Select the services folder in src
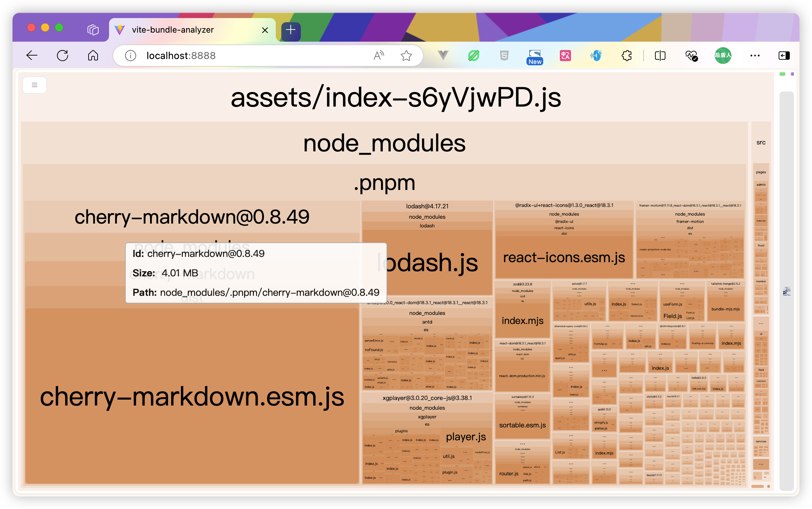812x509 pixels. (x=761, y=442)
